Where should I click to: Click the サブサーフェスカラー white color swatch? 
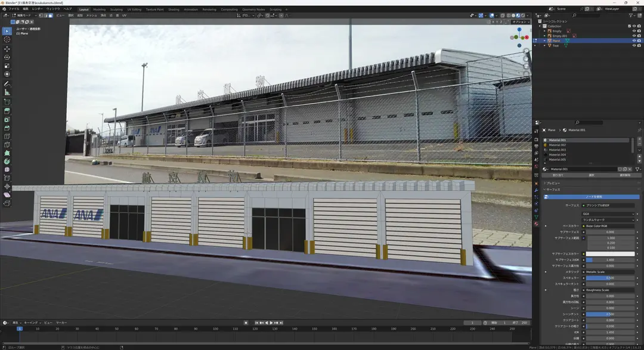click(x=610, y=254)
